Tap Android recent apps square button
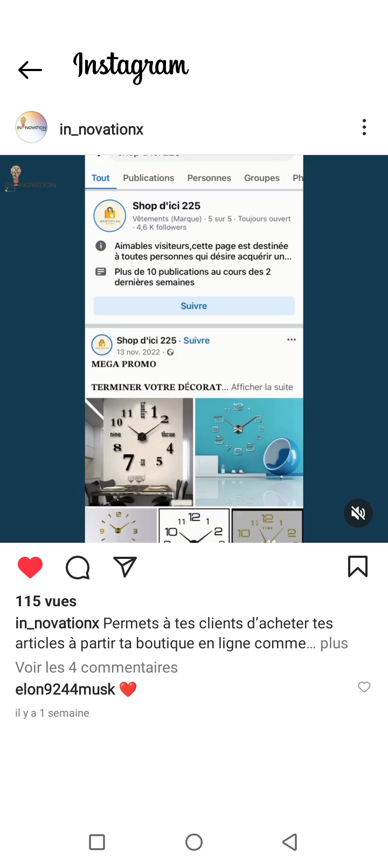Viewport: 388px width, 868px height. (x=97, y=842)
